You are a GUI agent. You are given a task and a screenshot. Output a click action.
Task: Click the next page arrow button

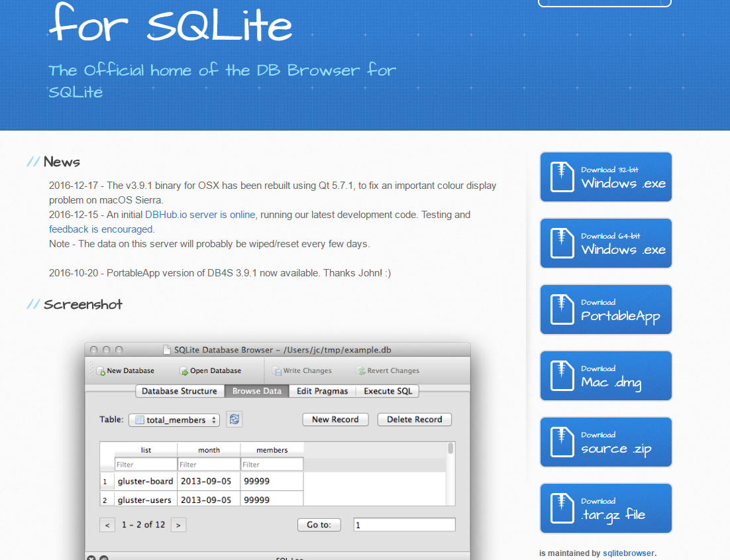click(x=178, y=524)
